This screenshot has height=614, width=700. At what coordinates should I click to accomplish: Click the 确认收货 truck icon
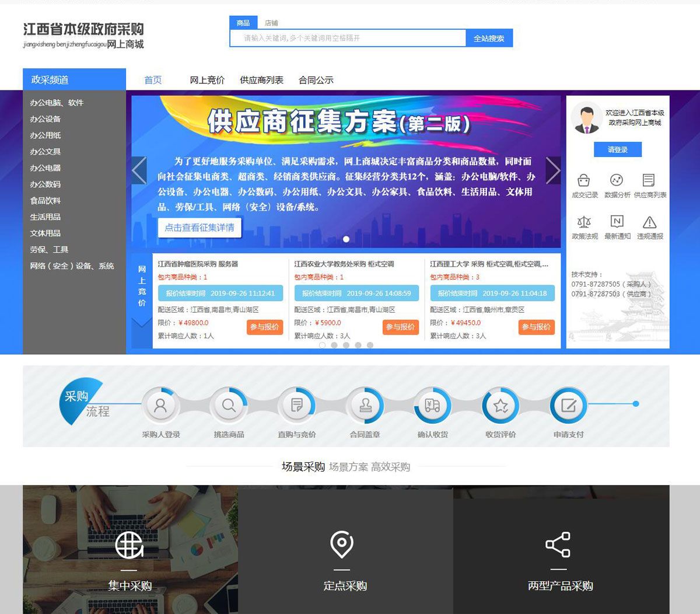(432, 406)
